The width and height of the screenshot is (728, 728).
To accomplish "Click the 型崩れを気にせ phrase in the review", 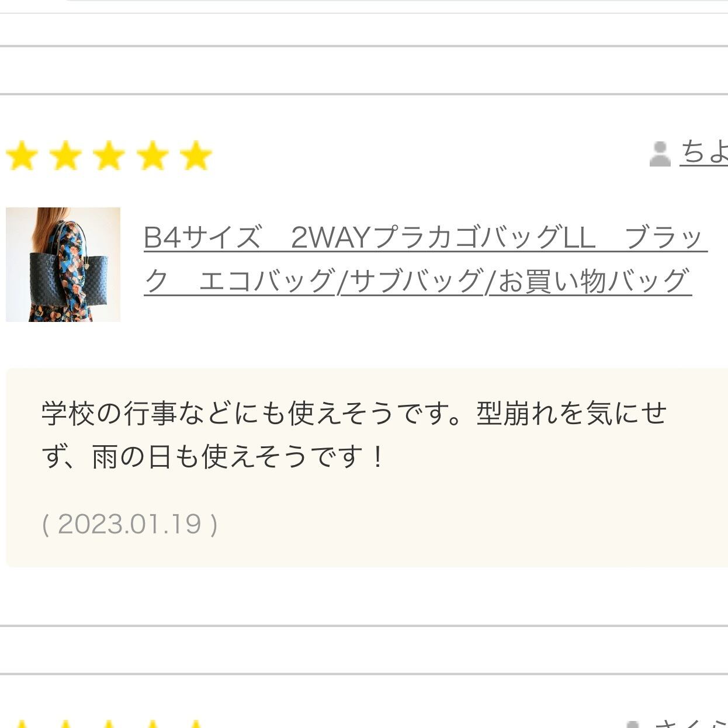I will point(571,413).
